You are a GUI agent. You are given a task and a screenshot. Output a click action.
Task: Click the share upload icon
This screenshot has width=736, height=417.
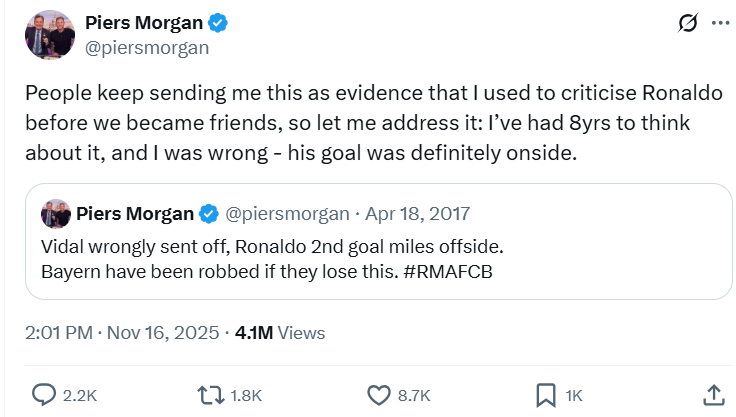coord(713,395)
